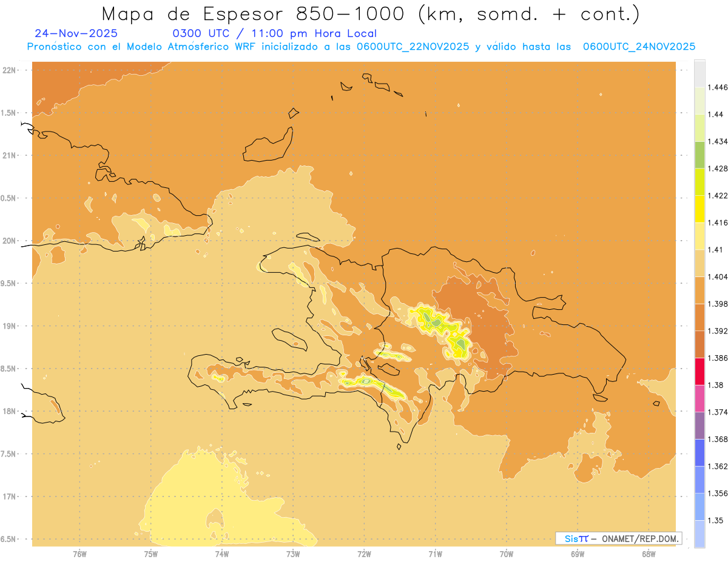Viewport: 728px width, 562px height.
Task: Click latitude label '18N'
Action: coord(10,411)
